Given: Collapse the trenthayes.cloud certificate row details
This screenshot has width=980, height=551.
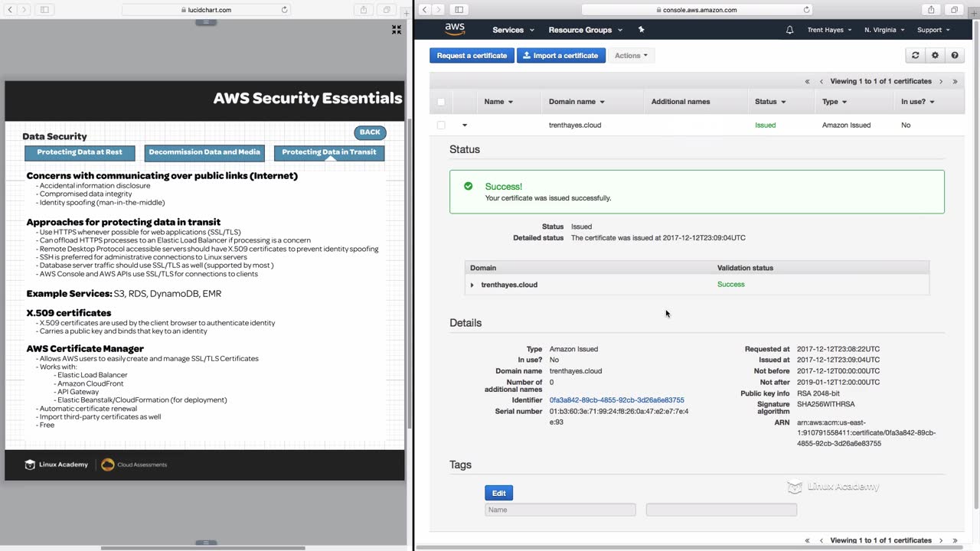Looking at the screenshot, I should [x=465, y=125].
